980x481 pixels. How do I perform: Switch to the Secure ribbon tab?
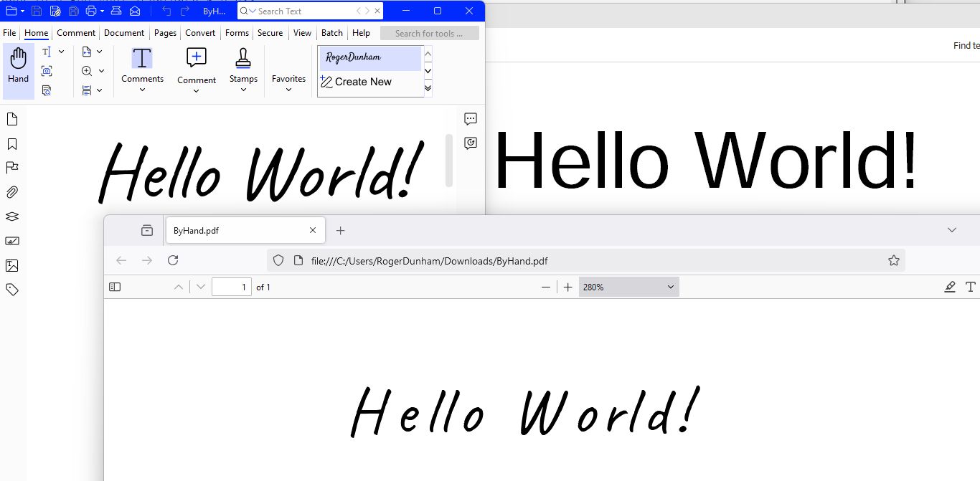pos(270,33)
